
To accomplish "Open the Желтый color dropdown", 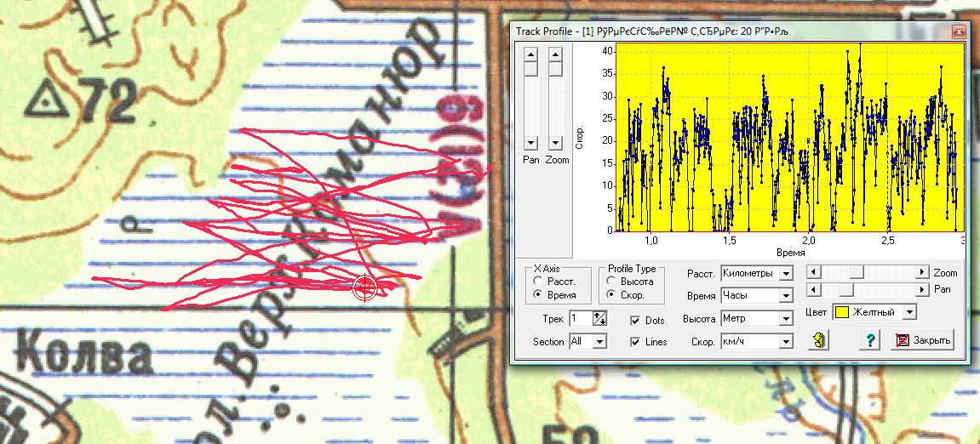I will [x=908, y=312].
